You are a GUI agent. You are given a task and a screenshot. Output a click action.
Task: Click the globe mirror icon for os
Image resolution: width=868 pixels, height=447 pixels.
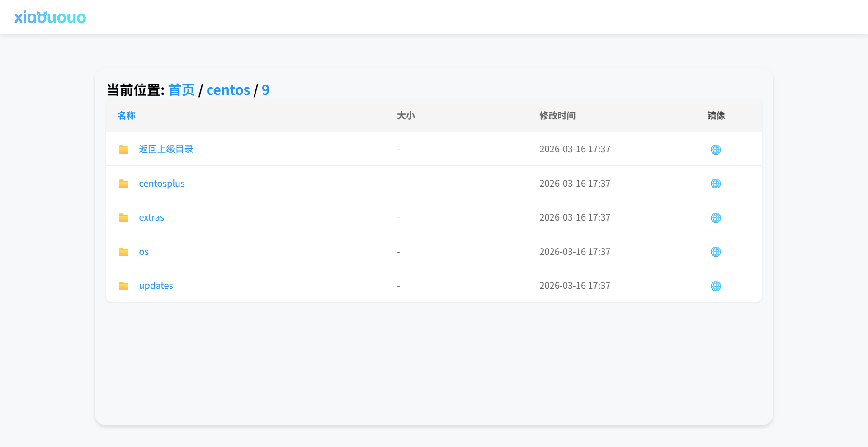point(716,252)
